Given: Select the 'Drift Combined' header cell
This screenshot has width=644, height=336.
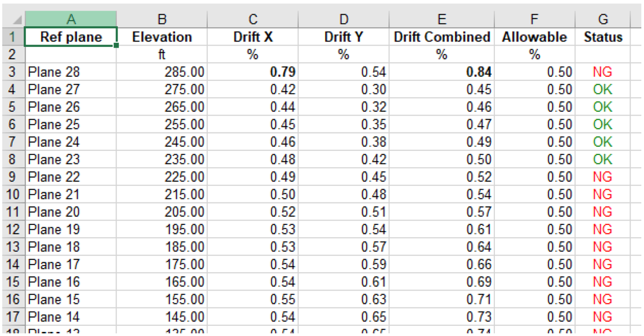Looking at the screenshot, I should [442, 37].
